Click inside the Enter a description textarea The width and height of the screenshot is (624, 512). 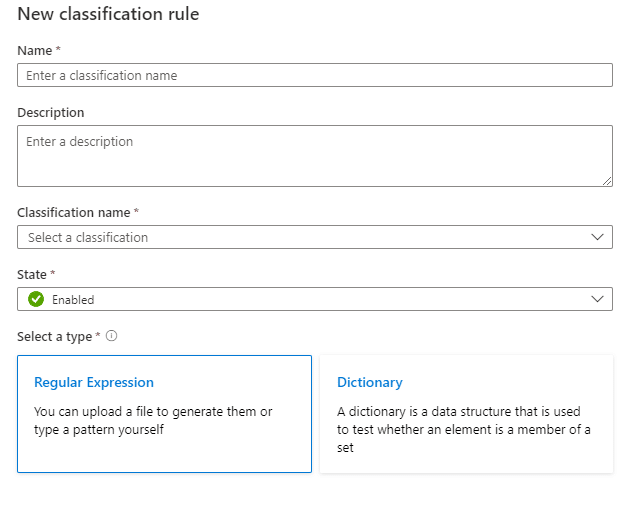pos(314,155)
